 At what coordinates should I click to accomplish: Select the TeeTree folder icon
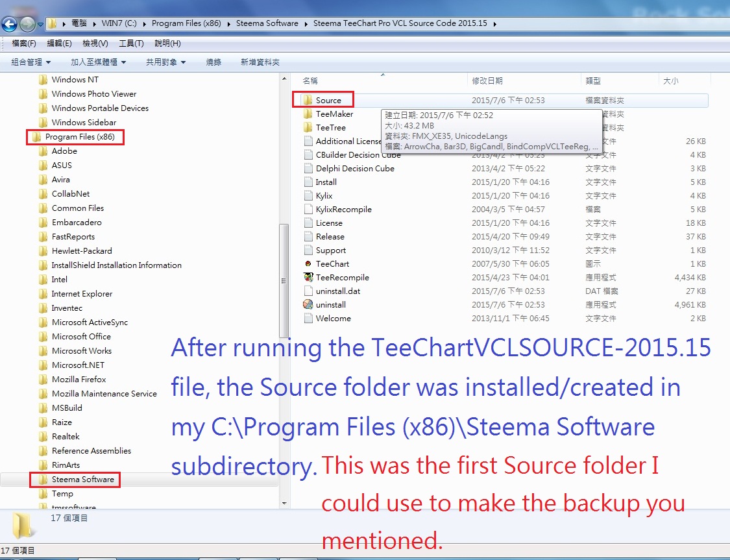click(x=308, y=128)
